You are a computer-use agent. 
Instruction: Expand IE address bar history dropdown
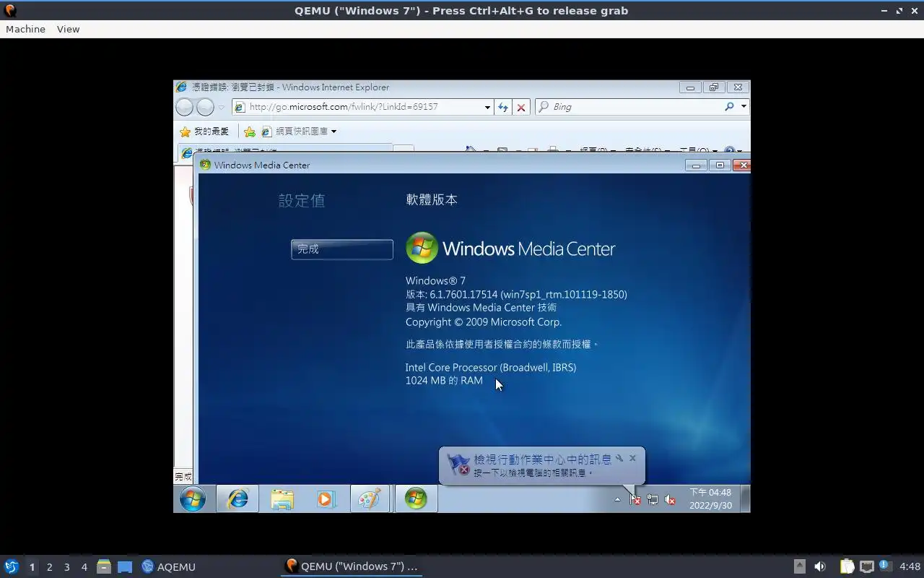click(x=487, y=107)
